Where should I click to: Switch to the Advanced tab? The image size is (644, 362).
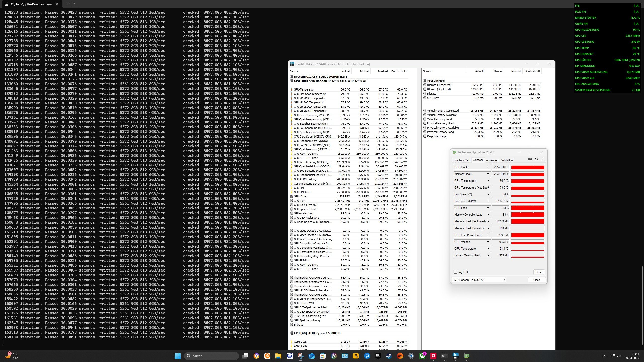492,160
